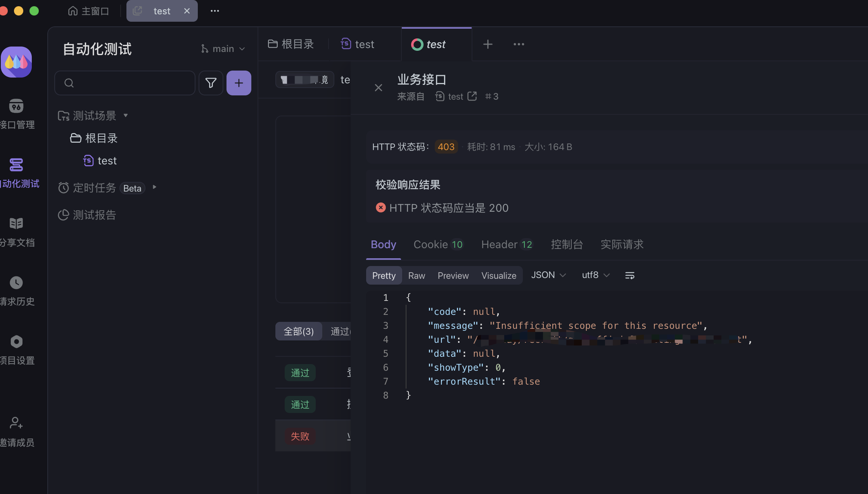Open test source external link icon
Screen dimensions: 868x494
click(472, 96)
